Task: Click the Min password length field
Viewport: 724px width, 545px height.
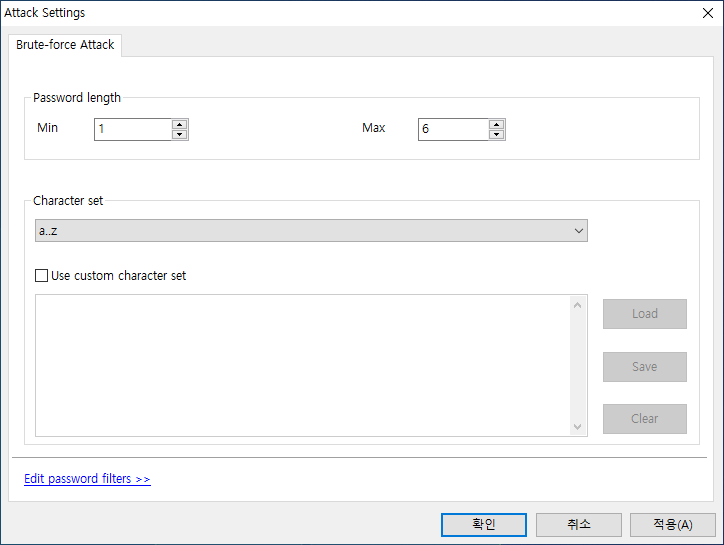Action: coord(132,129)
